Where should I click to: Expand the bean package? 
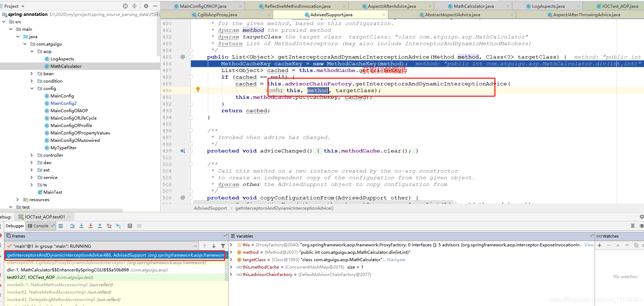(32, 74)
